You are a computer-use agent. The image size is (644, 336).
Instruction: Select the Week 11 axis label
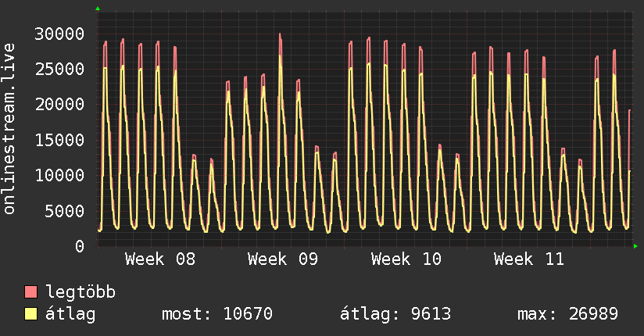529,259
